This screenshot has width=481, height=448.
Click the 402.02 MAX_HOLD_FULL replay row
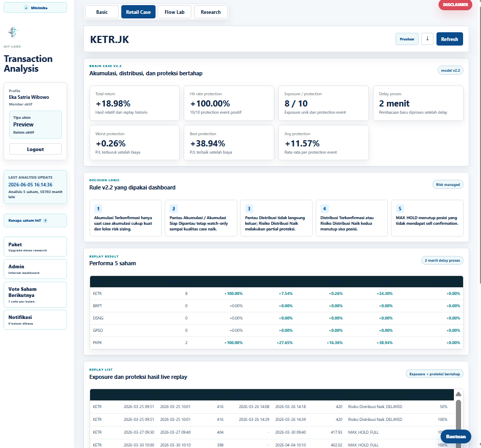coord(272,444)
